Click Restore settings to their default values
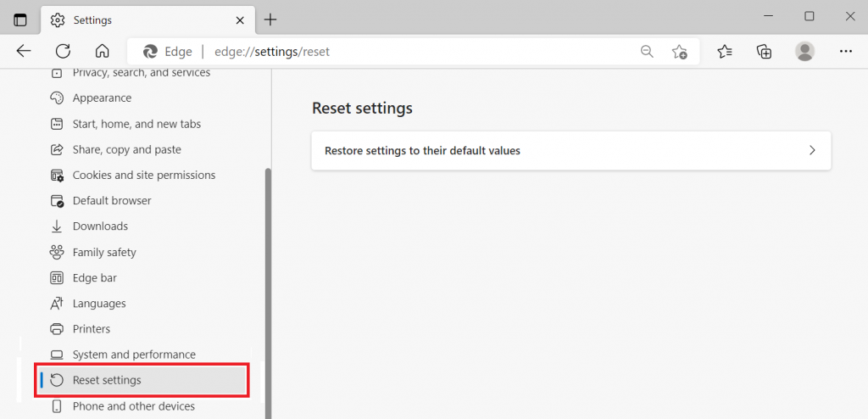This screenshot has height=419, width=868. [422, 151]
